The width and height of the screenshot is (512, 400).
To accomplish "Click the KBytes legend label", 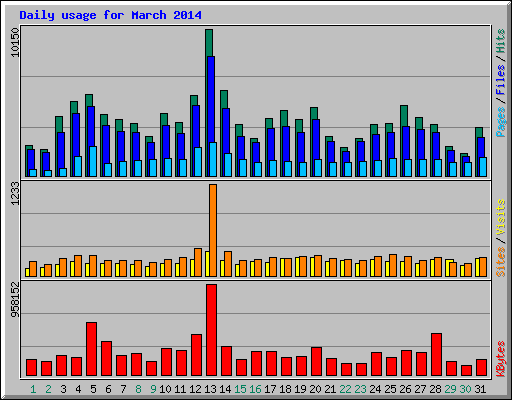I will click(500, 359).
